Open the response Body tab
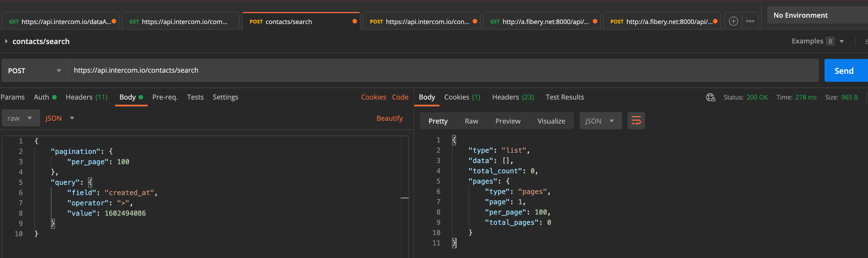 click(x=427, y=97)
